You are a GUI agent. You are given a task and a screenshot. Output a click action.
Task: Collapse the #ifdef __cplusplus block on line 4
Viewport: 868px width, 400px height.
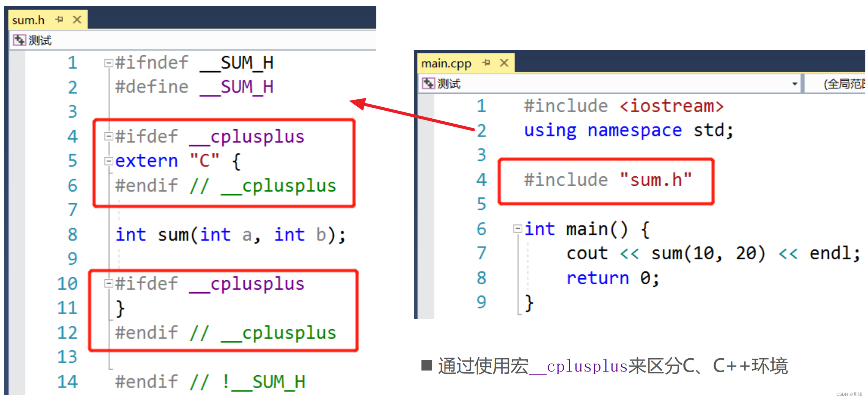[x=108, y=136]
